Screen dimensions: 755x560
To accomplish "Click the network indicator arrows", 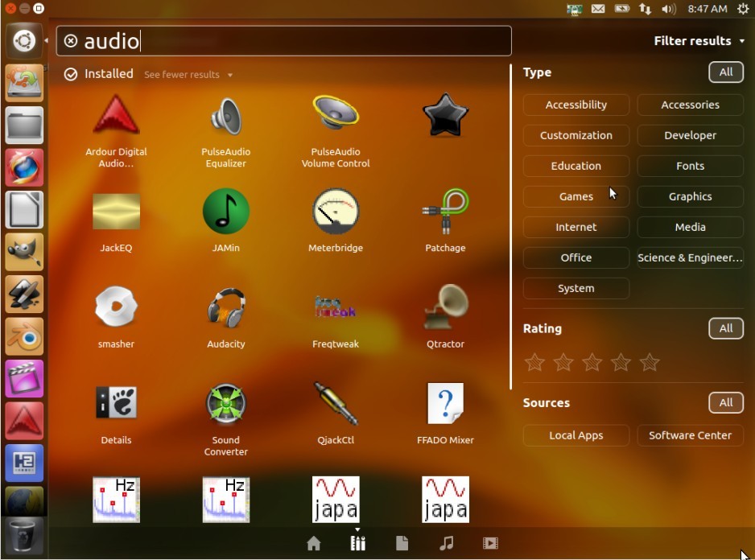I will point(646,9).
